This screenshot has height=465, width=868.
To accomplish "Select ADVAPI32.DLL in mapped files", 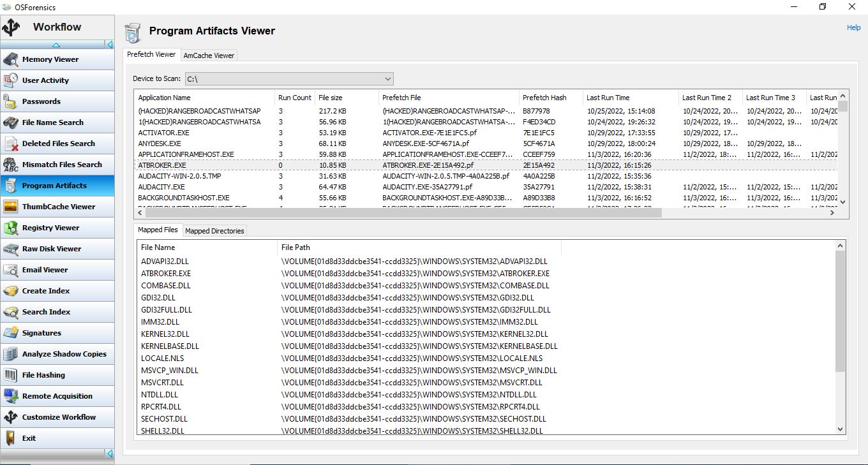I will (165, 261).
